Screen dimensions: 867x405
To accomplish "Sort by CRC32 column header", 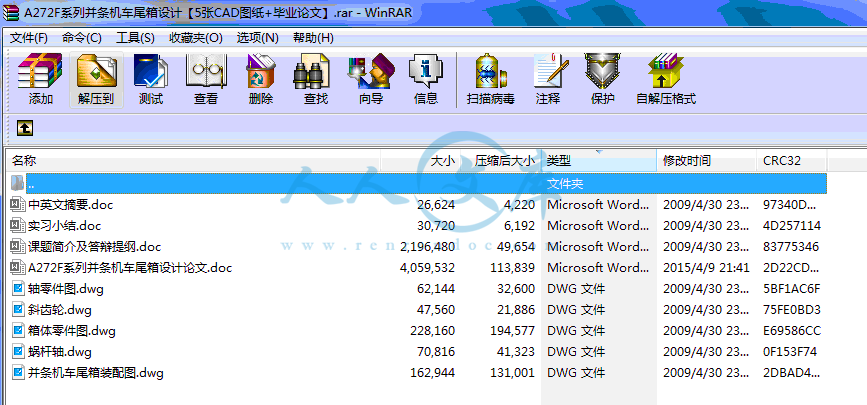I will [x=791, y=161].
